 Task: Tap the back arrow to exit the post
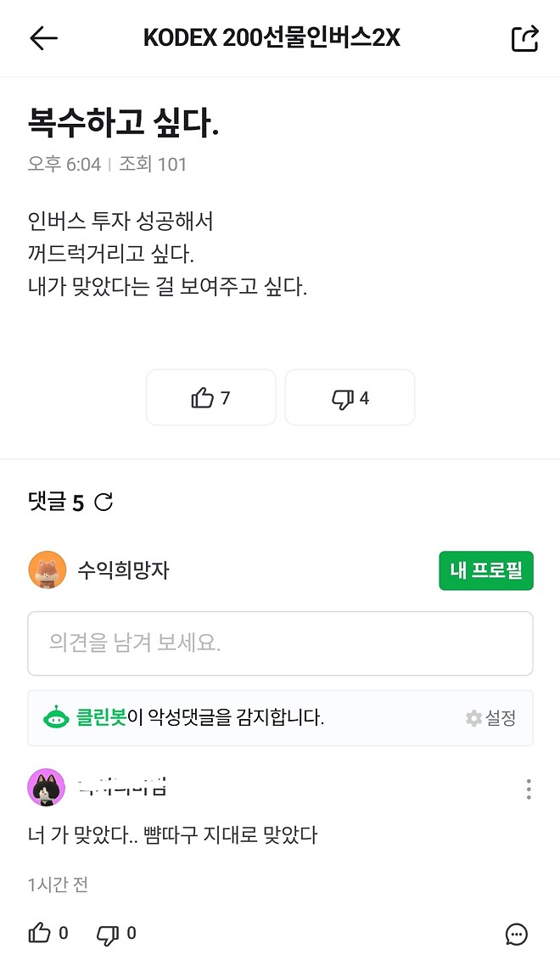[x=37, y=37]
